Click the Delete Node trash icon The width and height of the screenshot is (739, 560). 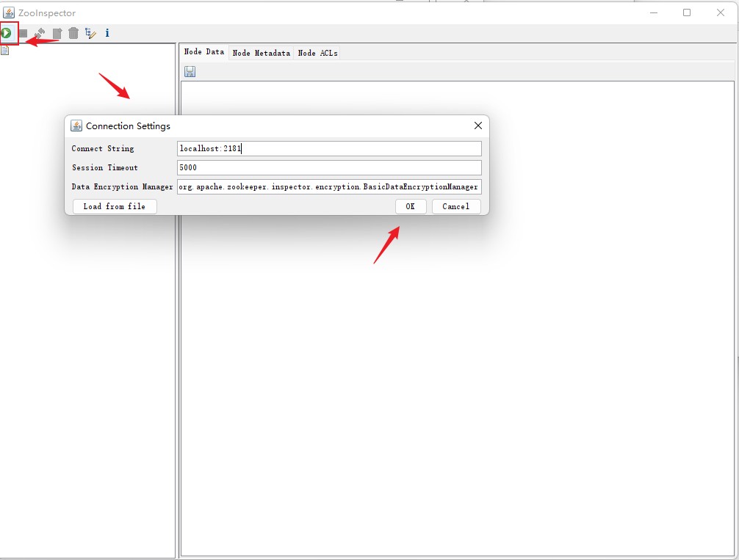click(73, 33)
